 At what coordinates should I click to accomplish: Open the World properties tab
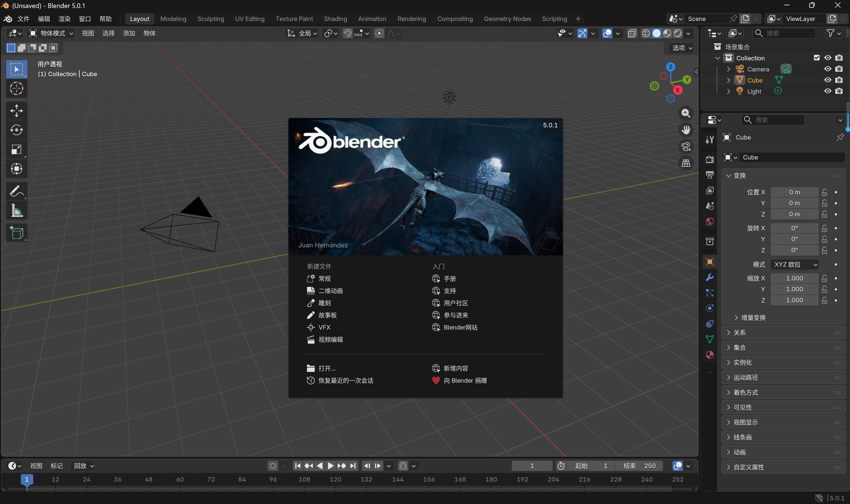click(x=709, y=222)
